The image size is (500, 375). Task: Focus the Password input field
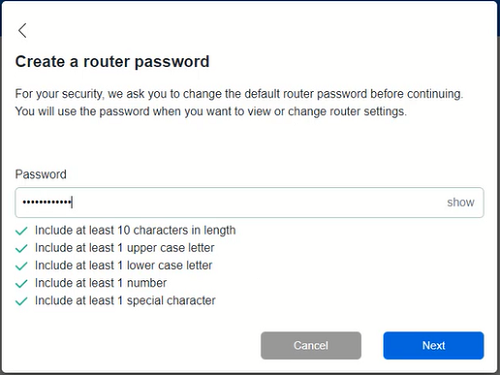tap(249, 203)
